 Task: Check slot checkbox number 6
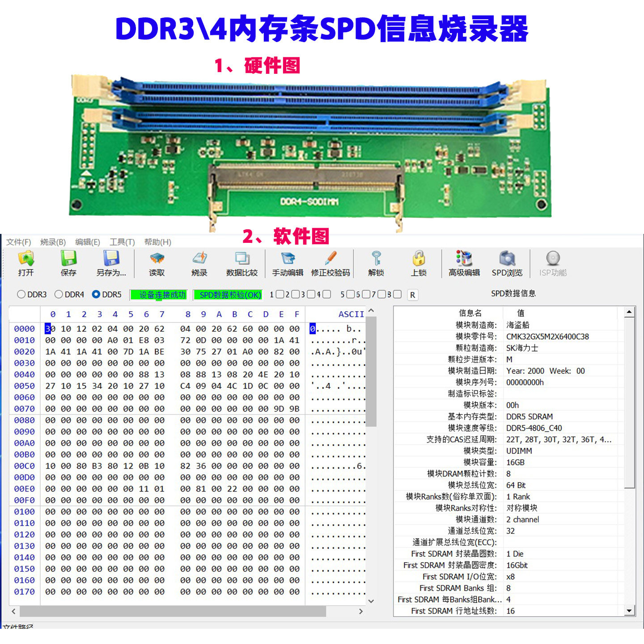[366, 294]
